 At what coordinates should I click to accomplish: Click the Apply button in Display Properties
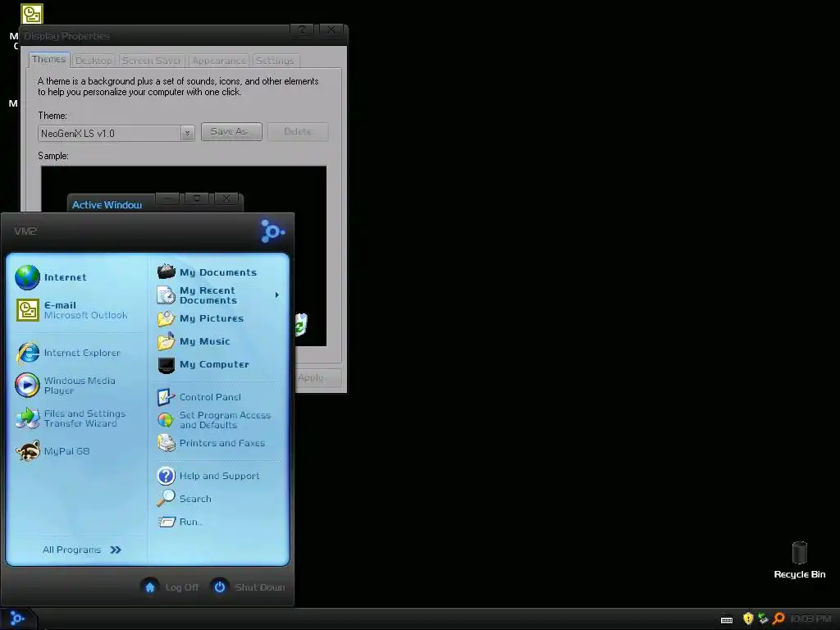(x=317, y=377)
